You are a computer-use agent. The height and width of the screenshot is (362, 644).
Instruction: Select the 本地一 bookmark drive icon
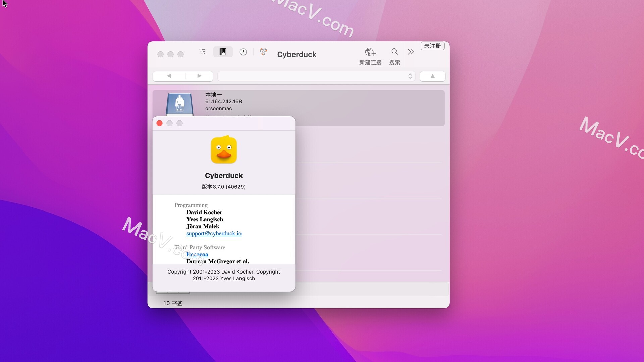pyautogui.click(x=179, y=104)
